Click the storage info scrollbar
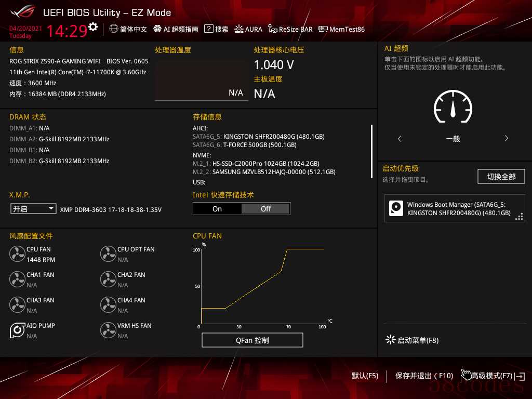The height and width of the screenshot is (399, 532). (372, 151)
